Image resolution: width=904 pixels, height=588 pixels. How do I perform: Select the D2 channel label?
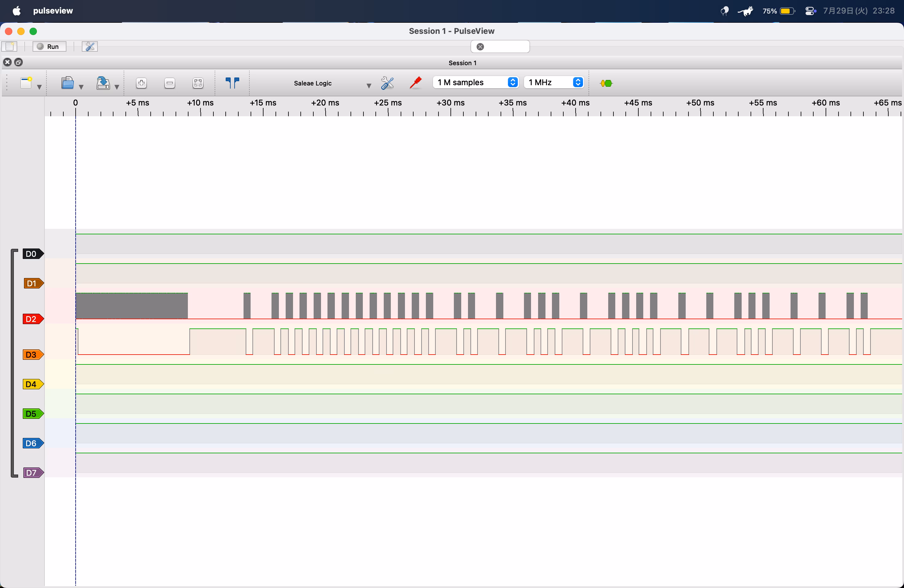click(32, 319)
